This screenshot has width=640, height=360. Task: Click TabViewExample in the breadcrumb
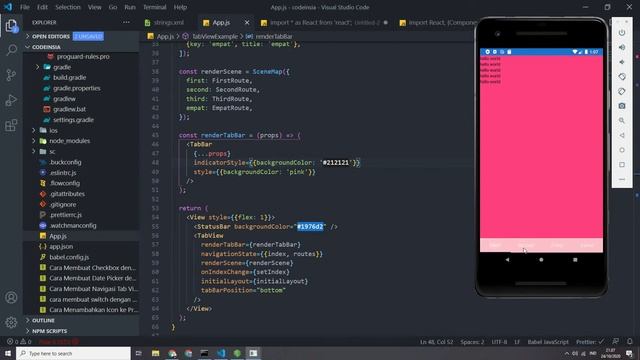[215, 36]
